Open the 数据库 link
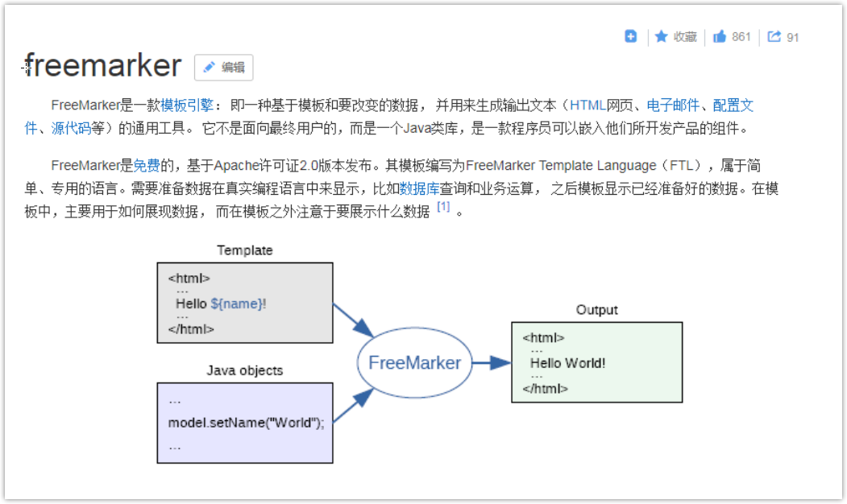This screenshot has width=847, height=504. (x=419, y=188)
